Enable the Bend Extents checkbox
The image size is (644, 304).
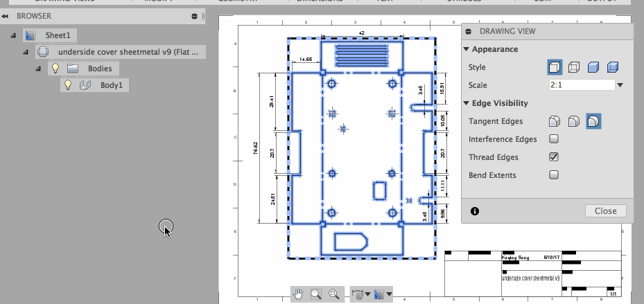point(554,175)
